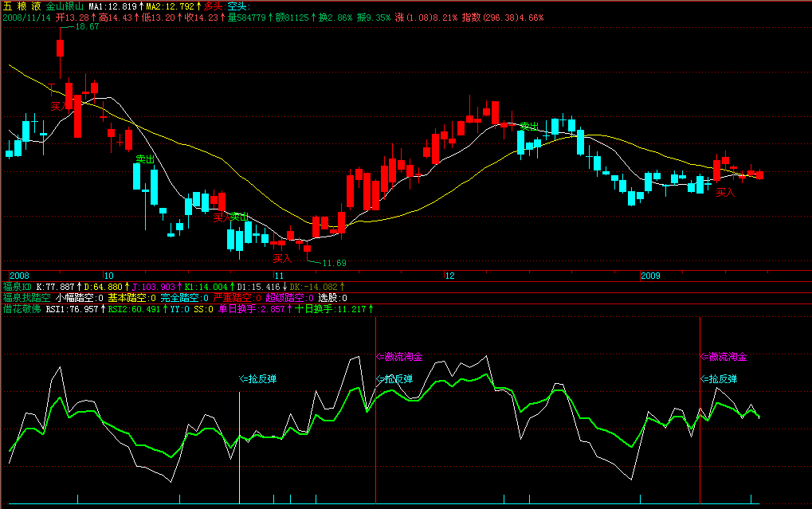Click the 激流淘金 label in January 2009
The image size is (812, 509).
pos(724,357)
